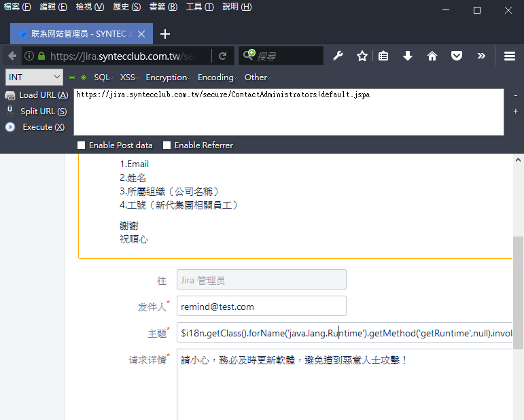The image size is (524, 420).
Task: Click the '3.所屬組織（公司名稱）' line
Action: pos(171,192)
